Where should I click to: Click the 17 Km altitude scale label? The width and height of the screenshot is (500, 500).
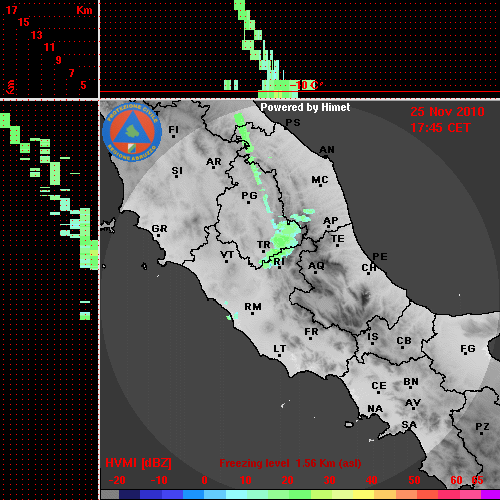11,10
